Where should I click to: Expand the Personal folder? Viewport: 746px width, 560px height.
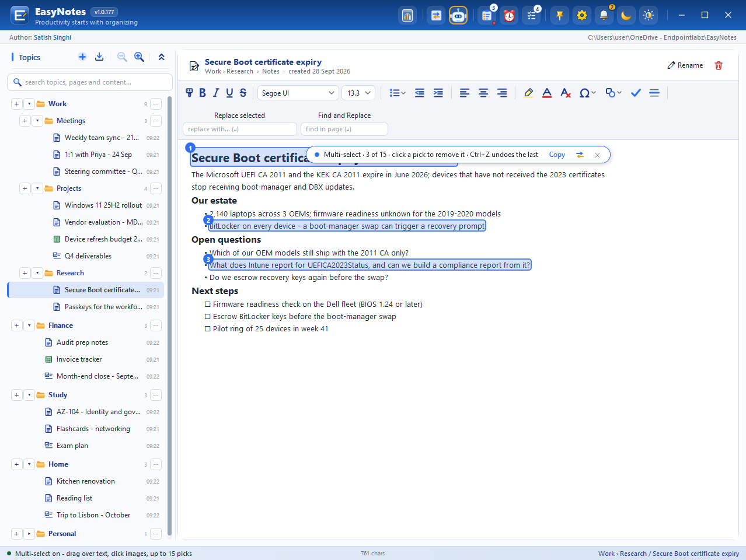29,534
